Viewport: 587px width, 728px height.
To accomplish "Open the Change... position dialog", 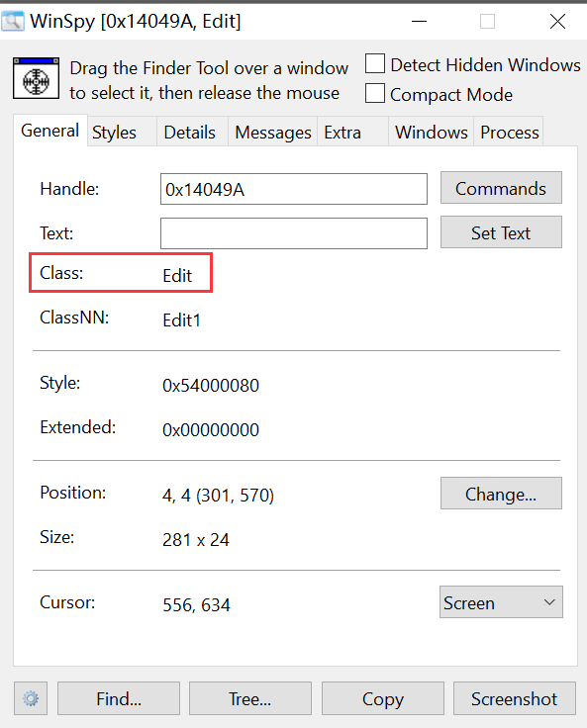I will pos(501,494).
